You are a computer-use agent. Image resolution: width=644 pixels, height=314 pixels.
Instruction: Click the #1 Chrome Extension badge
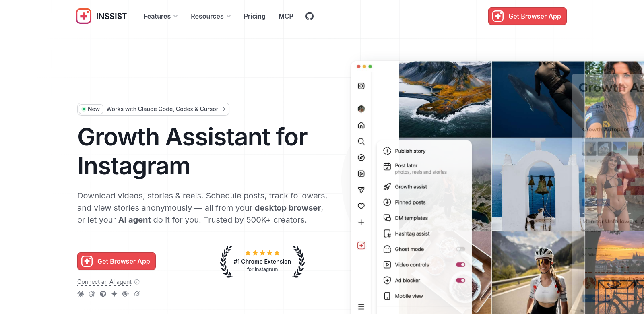(262, 262)
